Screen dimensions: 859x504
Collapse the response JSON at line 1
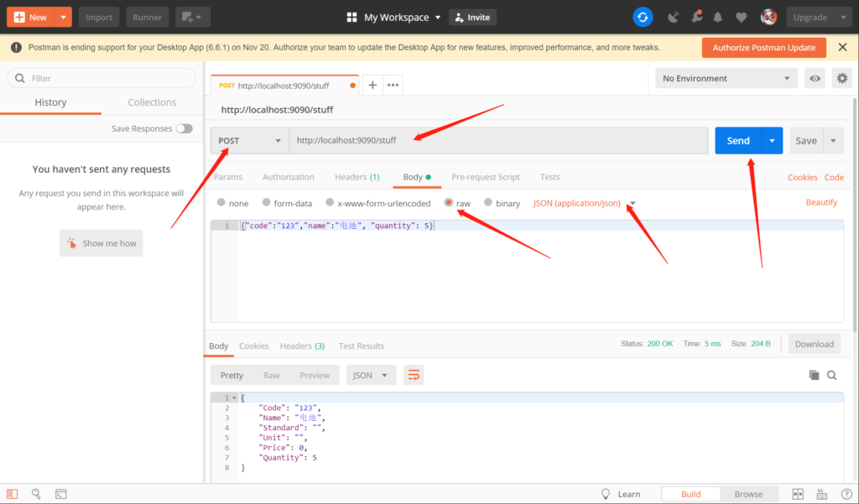point(235,398)
